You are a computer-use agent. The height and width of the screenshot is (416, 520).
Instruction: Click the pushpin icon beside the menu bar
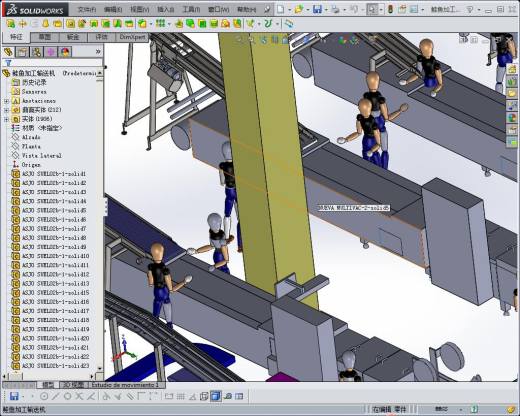[267, 9]
